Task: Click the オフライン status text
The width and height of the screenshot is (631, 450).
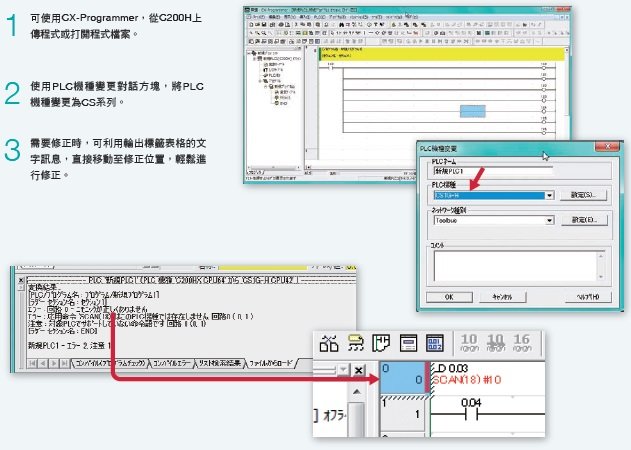Action: pyautogui.click(x=335, y=415)
